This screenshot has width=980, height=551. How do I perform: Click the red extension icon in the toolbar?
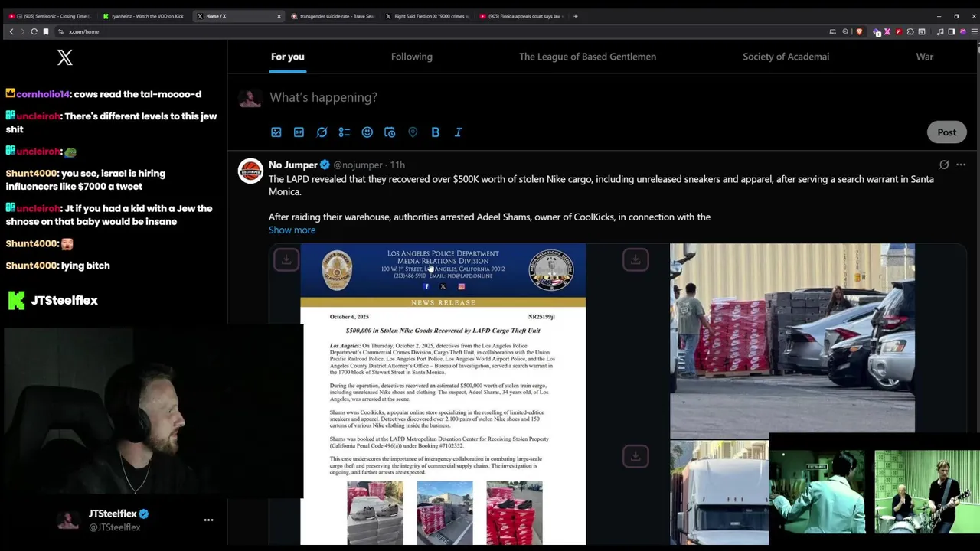[x=899, y=31]
